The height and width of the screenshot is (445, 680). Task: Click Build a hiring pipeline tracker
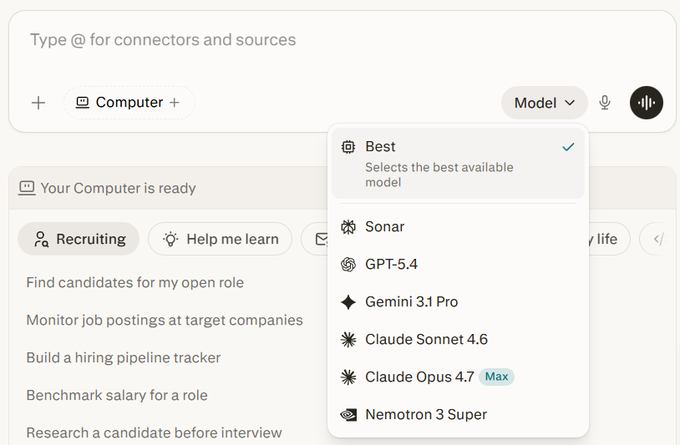click(x=123, y=358)
